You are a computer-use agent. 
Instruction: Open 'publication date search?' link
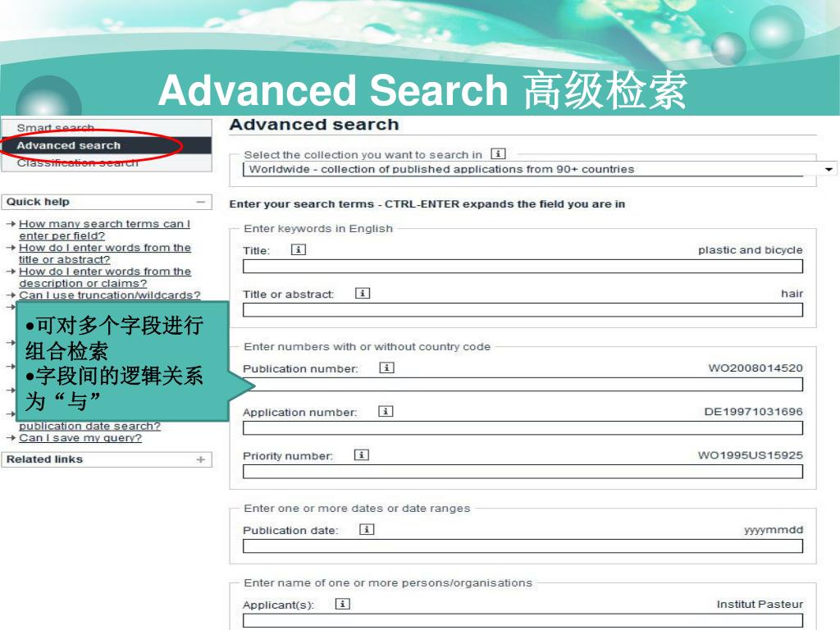pyautogui.click(x=89, y=427)
